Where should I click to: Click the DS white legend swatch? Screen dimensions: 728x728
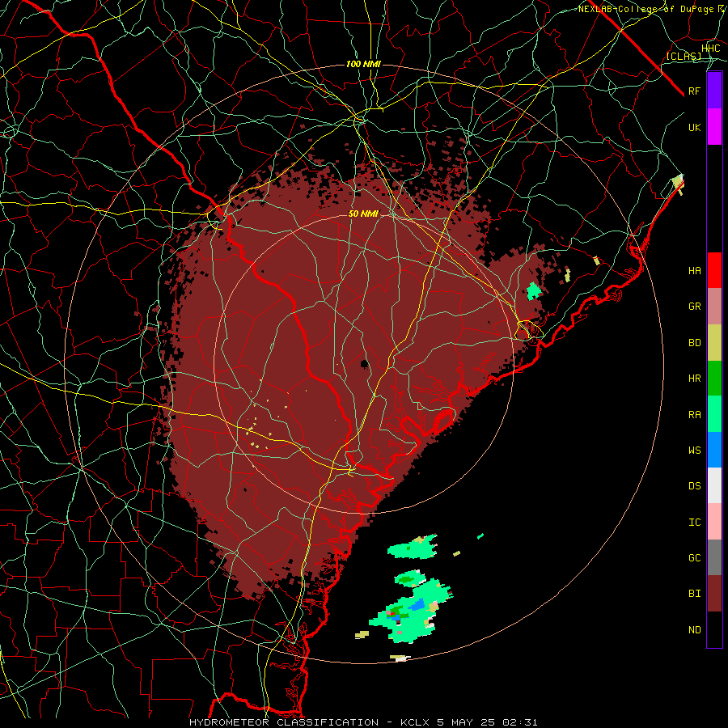(x=714, y=485)
